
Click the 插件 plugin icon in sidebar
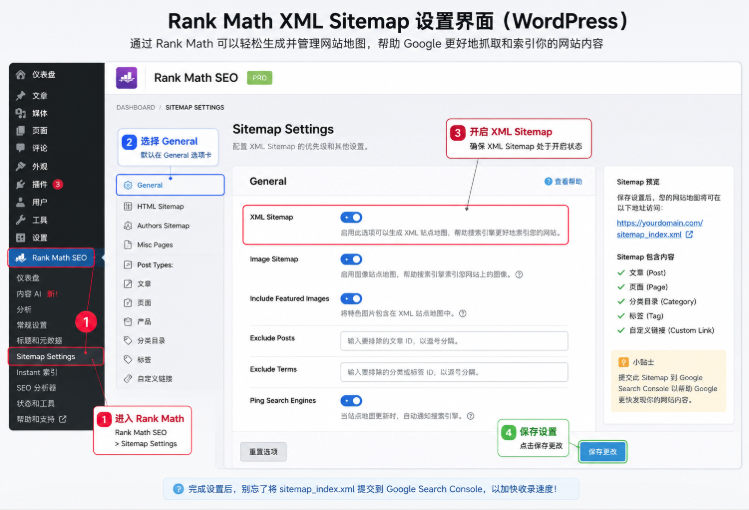coord(21,184)
